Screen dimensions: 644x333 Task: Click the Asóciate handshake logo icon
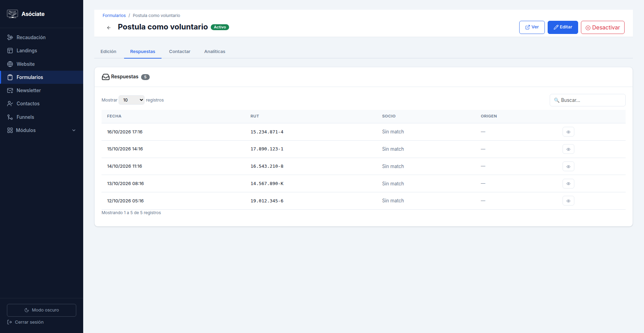[x=12, y=14]
